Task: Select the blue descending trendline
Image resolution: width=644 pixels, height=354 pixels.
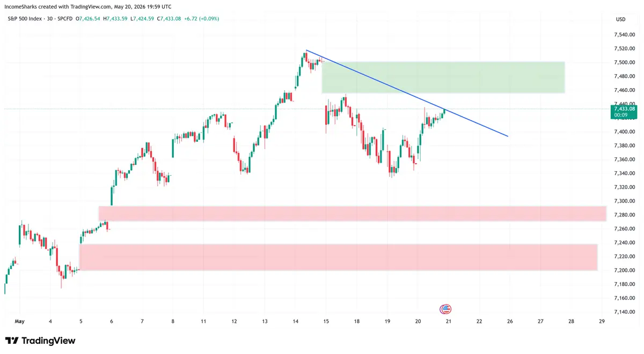Action: point(406,93)
